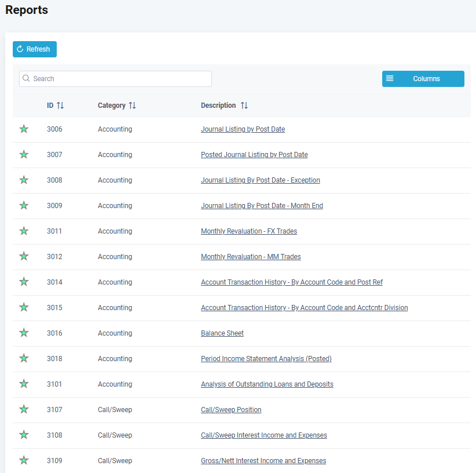The width and height of the screenshot is (476, 473).
Task: Mark report 3107 Call/Sweep Position as favorite
Action: 24,410
